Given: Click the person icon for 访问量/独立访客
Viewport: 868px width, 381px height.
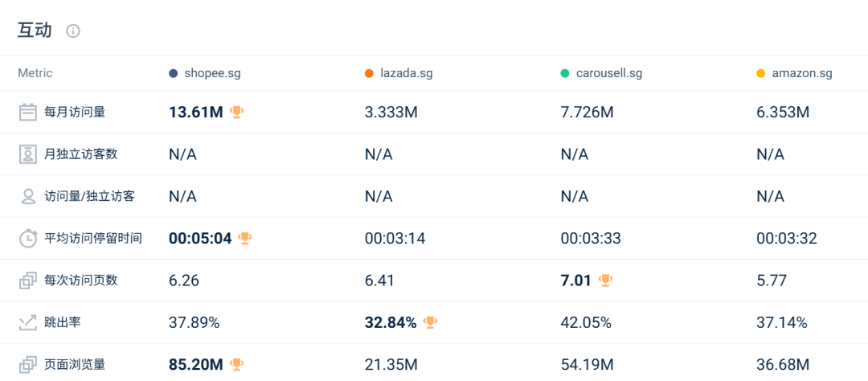Looking at the screenshot, I should coord(28,196).
